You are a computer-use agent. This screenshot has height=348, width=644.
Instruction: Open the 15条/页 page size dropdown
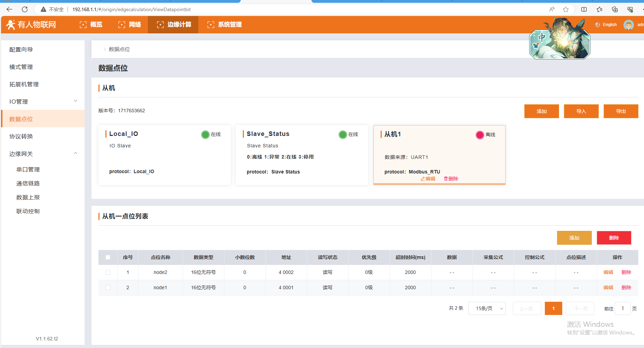pyautogui.click(x=487, y=308)
